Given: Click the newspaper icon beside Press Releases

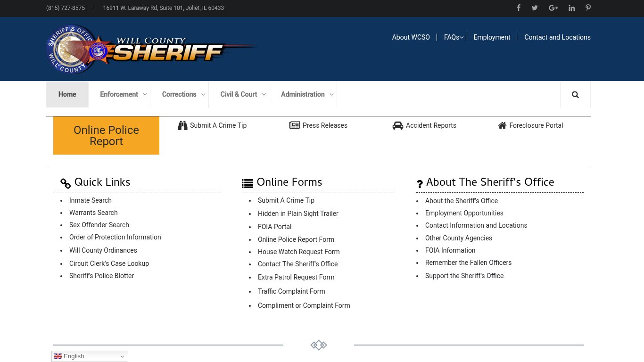Looking at the screenshot, I should [295, 125].
